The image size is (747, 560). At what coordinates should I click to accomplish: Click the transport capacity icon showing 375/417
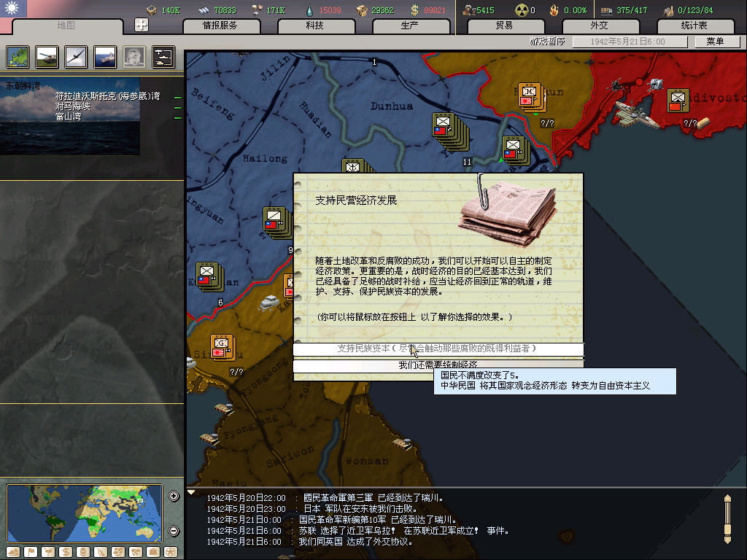tap(606, 10)
